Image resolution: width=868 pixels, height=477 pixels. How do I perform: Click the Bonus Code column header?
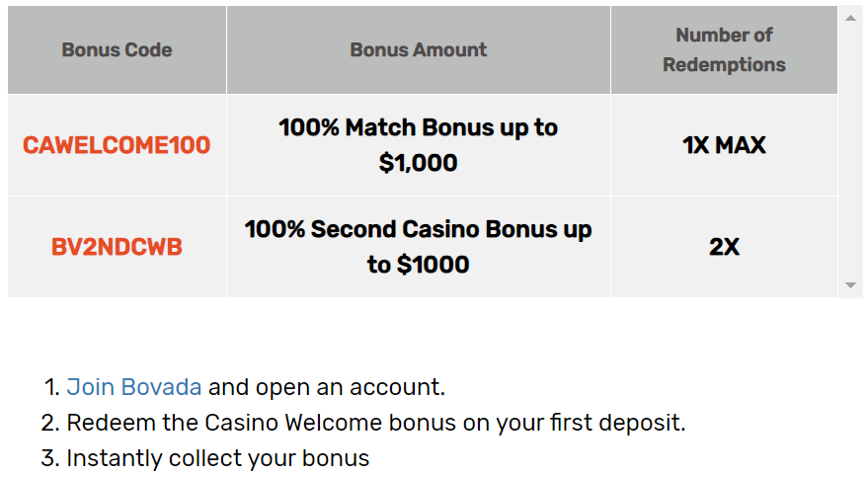pyautogui.click(x=117, y=49)
